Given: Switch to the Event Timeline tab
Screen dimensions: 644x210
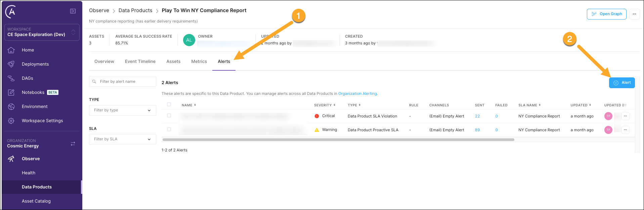Looking at the screenshot, I should [140, 62].
